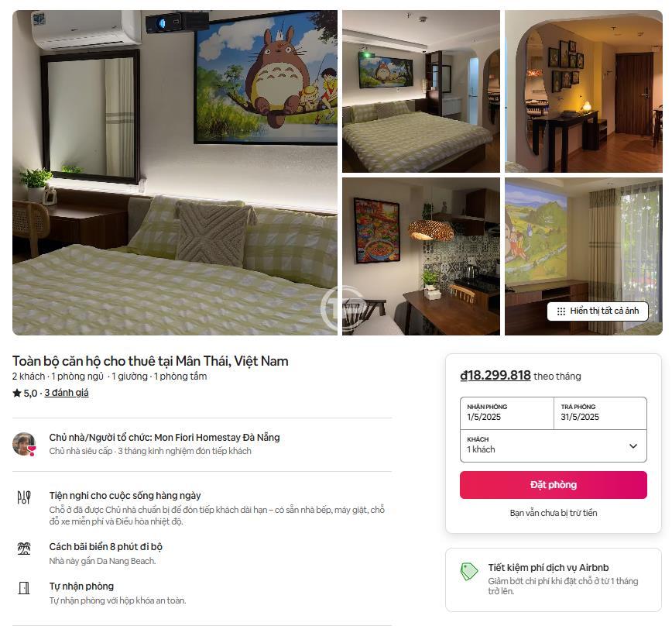672x626 pixels.
Task: Open the 3 đánh giá reviews link
Action: tap(67, 393)
